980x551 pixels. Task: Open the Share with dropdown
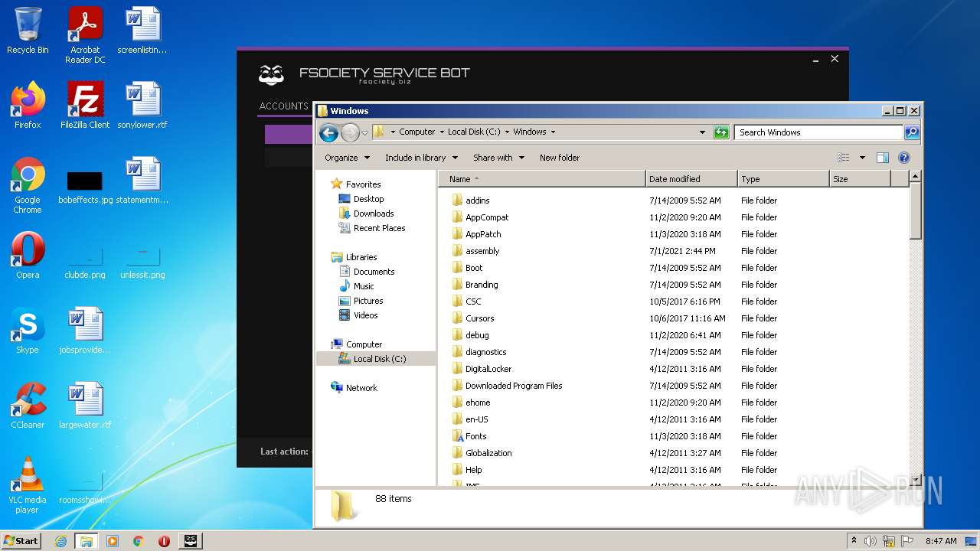click(498, 158)
